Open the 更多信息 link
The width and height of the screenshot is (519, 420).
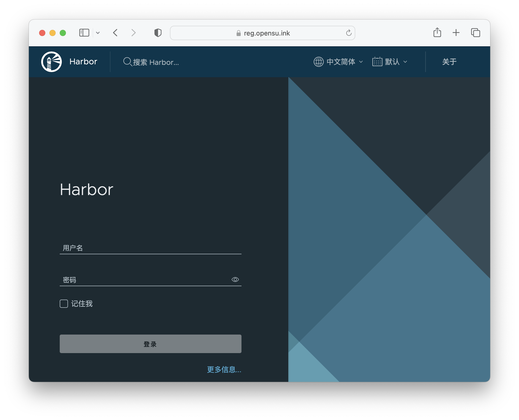coord(224,370)
